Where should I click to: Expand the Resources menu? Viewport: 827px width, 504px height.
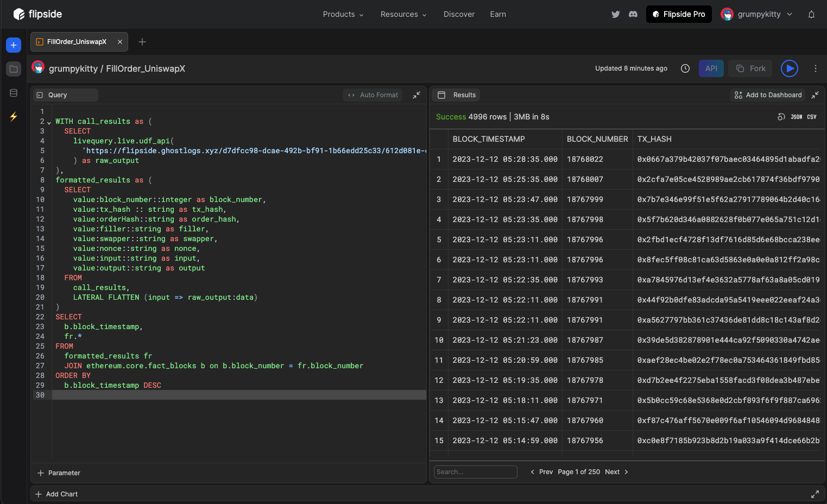pyautogui.click(x=403, y=15)
